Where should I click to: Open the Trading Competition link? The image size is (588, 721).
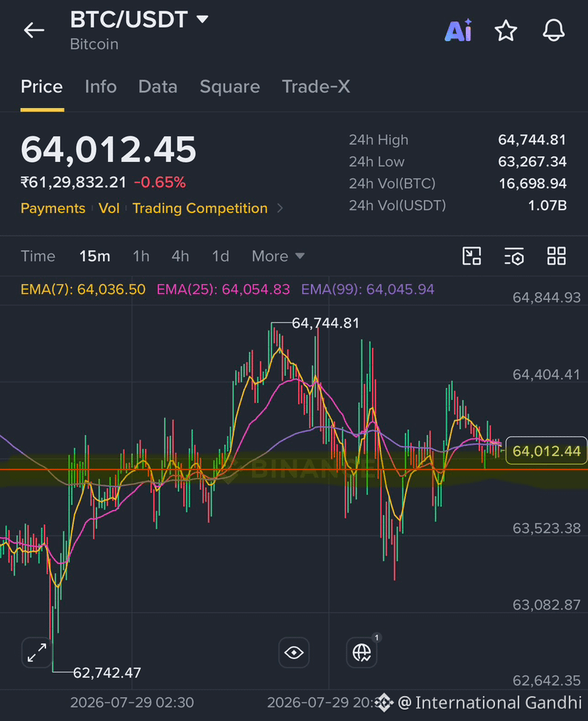pos(200,208)
